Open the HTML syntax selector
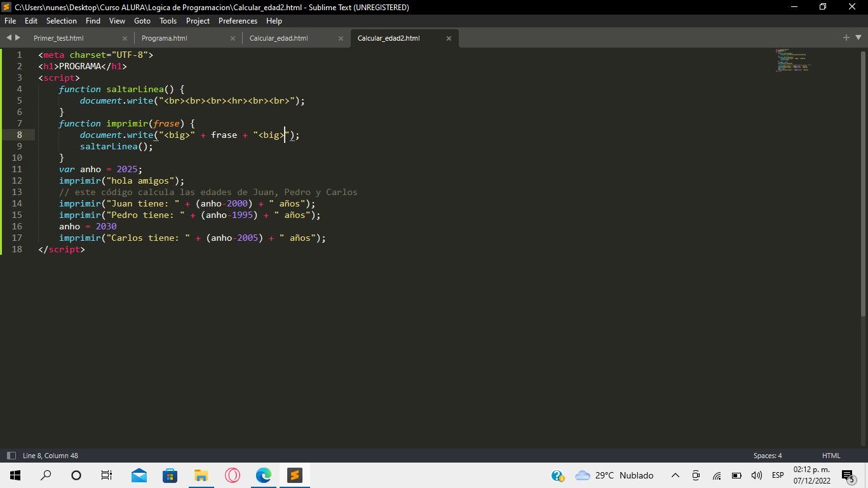 (x=831, y=456)
